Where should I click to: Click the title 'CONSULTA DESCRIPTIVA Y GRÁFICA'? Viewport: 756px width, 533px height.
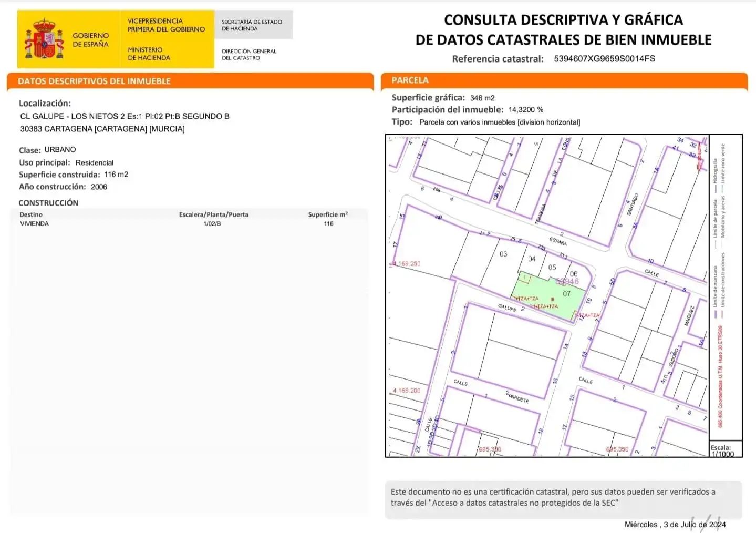[x=563, y=20]
